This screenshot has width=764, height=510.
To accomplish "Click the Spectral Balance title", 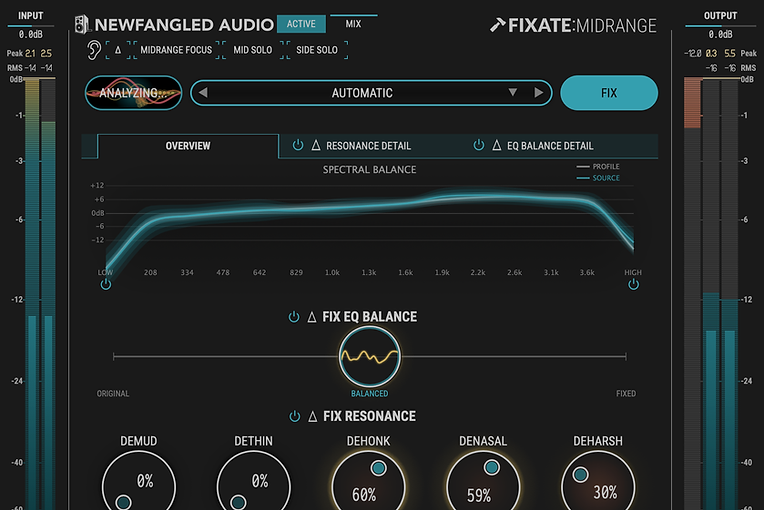I will point(369,170).
